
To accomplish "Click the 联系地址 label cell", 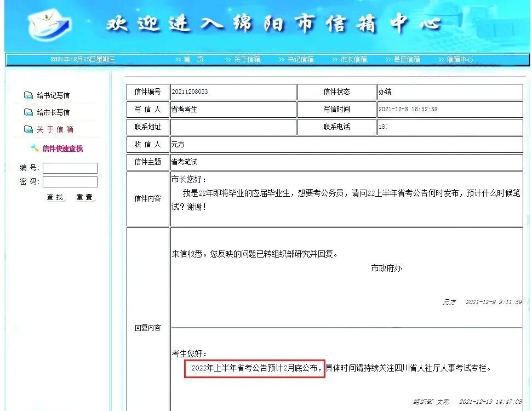I will pyautogui.click(x=147, y=127).
